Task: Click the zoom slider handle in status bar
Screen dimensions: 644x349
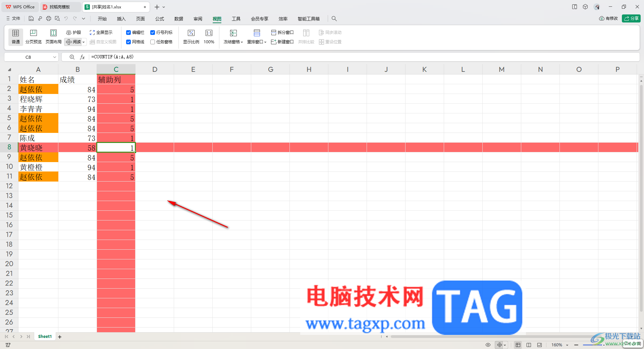Action: 604,345
